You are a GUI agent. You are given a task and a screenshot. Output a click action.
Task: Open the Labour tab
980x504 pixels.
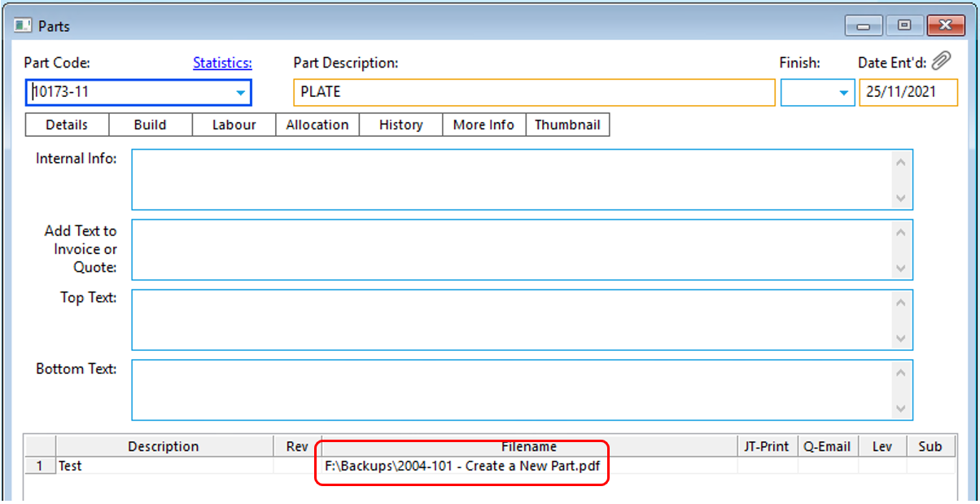[x=234, y=125]
